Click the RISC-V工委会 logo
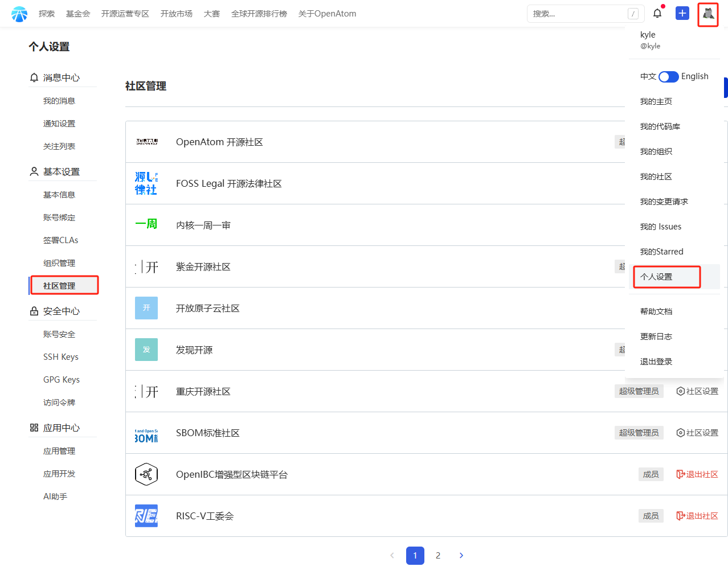 [146, 516]
